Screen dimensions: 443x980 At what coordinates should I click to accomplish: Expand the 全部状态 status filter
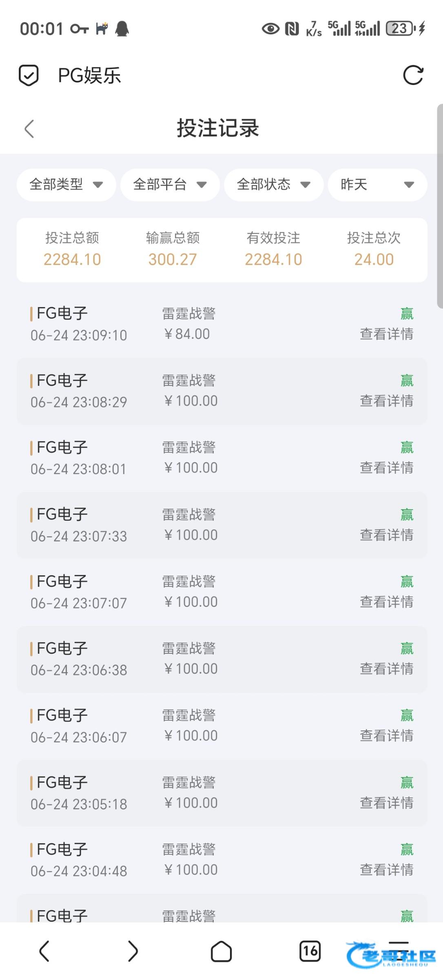tap(273, 185)
